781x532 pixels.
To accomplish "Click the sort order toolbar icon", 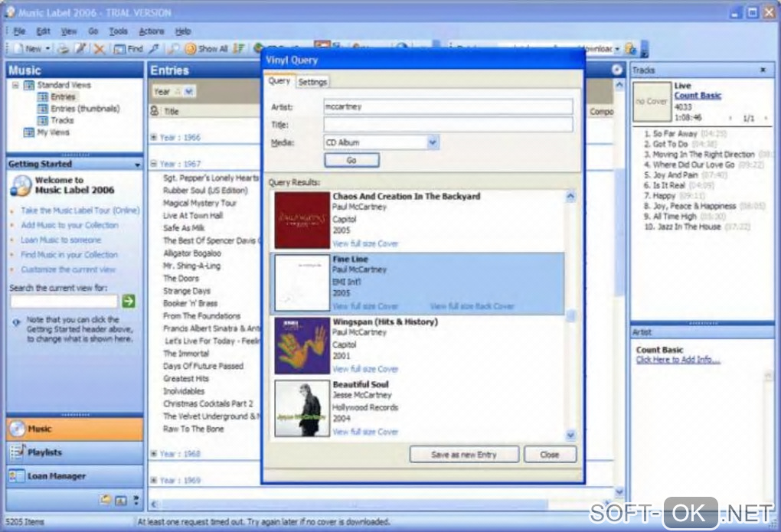I will click(x=239, y=49).
